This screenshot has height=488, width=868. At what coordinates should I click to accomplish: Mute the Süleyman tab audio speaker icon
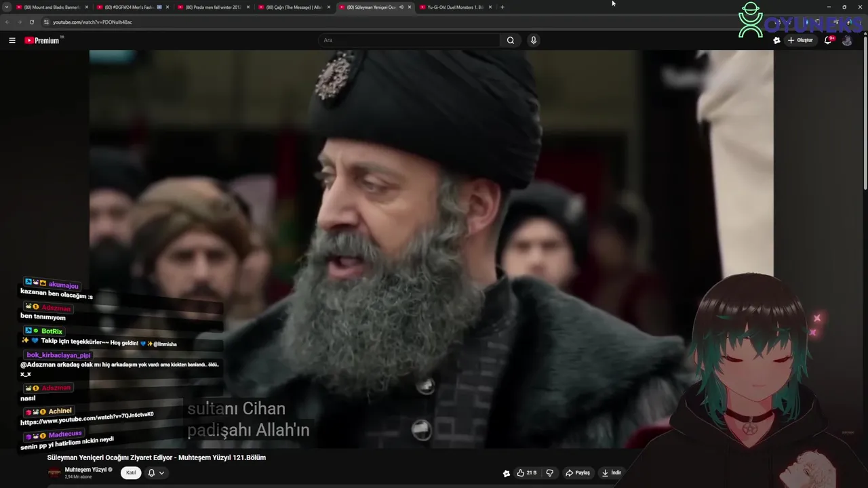pyautogui.click(x=401, y=7)
